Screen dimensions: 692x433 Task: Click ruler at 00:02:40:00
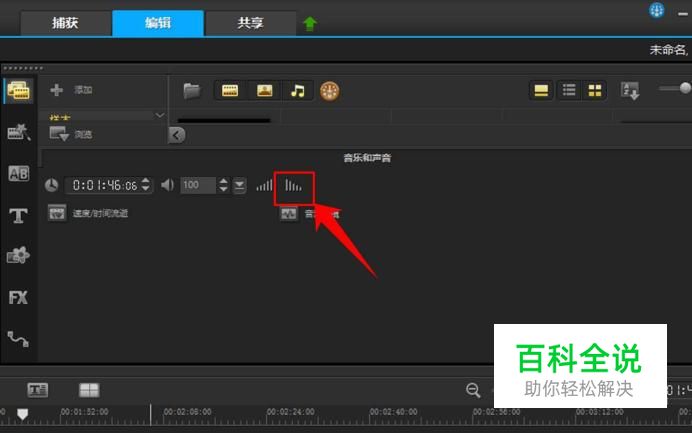(394, 412)
